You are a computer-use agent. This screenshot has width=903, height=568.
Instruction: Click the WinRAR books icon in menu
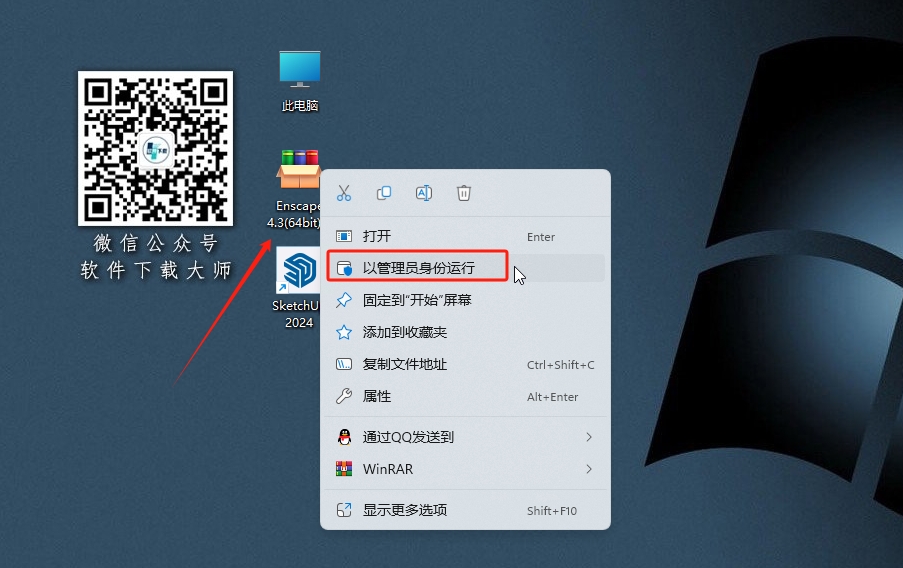click(x=344, y=469)
